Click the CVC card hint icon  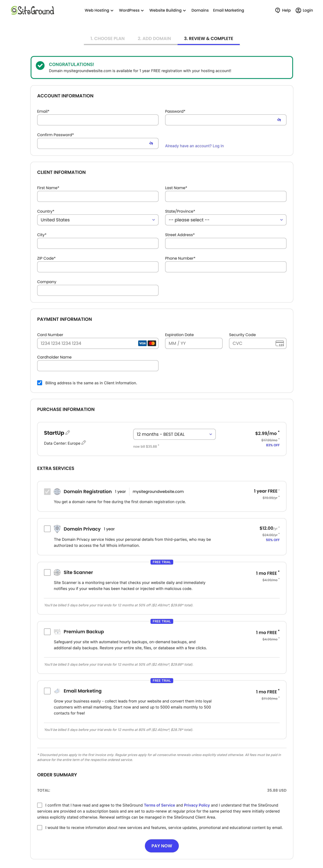pos(280,343)
